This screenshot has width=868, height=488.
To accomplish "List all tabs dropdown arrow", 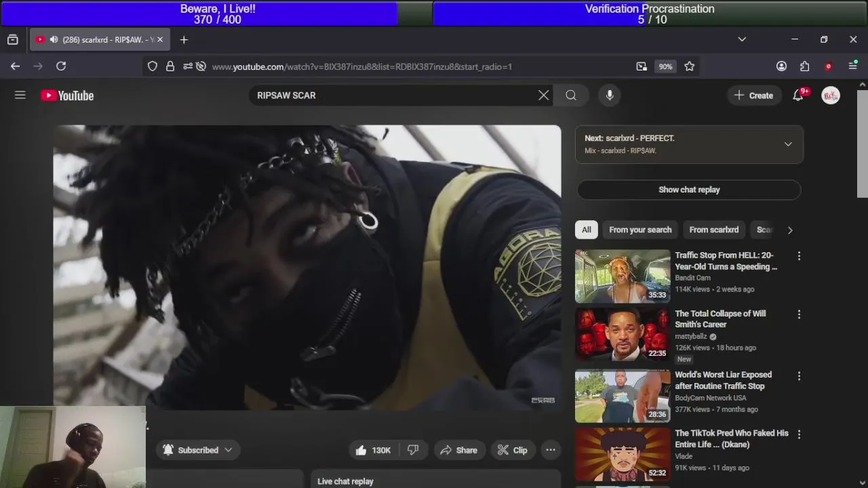I will [742, 39].
